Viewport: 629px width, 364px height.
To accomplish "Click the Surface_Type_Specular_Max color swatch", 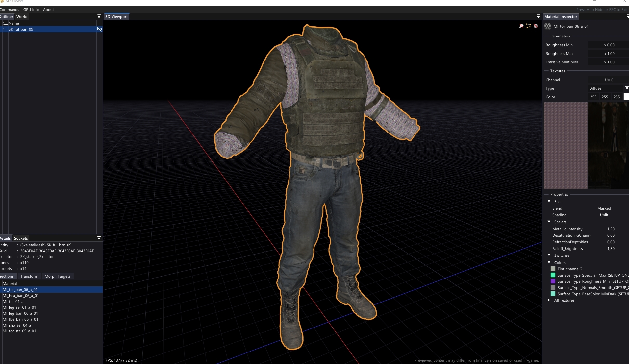I will [x=553, y=275].
